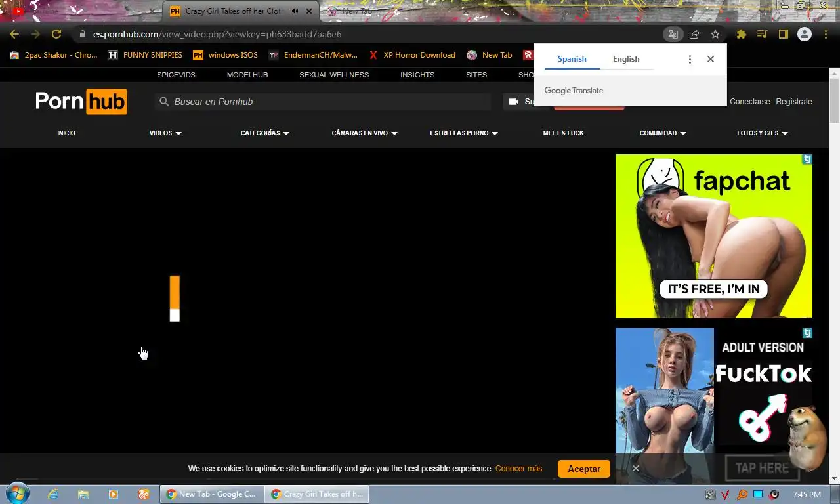Expand the VIDEOS dropdown menu
The image size is (840, 504).
click(165, 133)
